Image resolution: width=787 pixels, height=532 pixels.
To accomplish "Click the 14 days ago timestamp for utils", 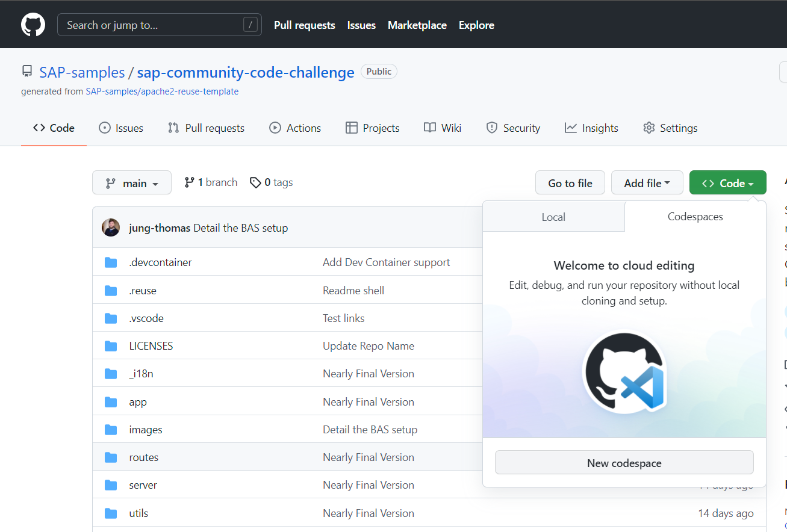I will [x=726, y=513].
